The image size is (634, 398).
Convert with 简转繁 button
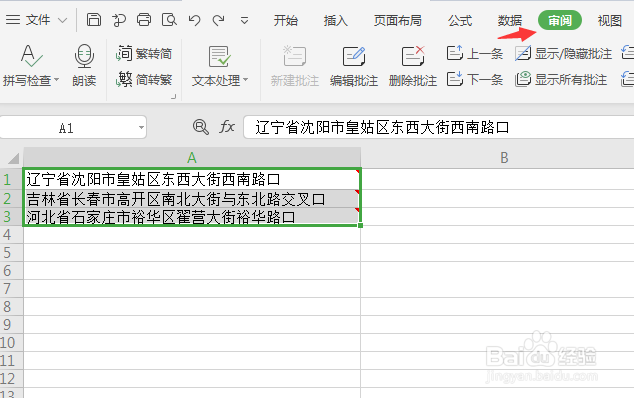pyautogui.click(x=144, y=79)
